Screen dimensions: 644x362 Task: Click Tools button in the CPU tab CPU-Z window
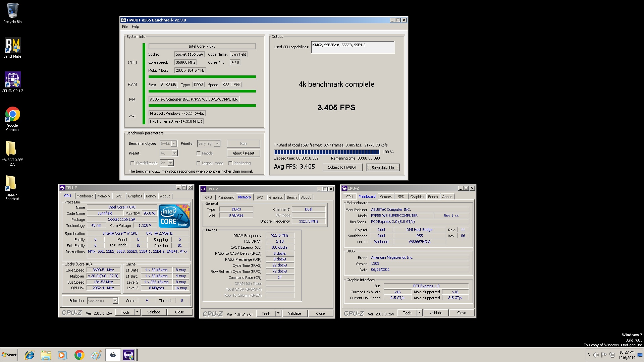tap(125, 312)
